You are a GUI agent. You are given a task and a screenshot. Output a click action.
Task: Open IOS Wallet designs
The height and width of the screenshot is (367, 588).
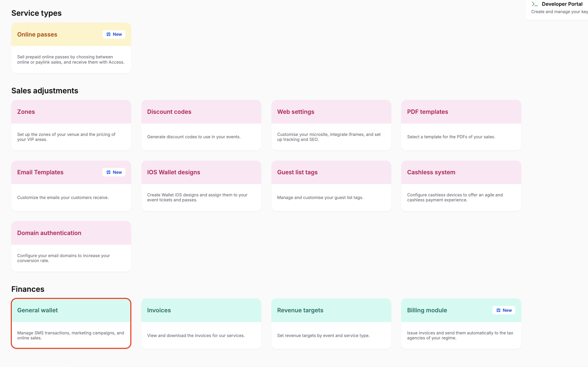tap(201, 186)
